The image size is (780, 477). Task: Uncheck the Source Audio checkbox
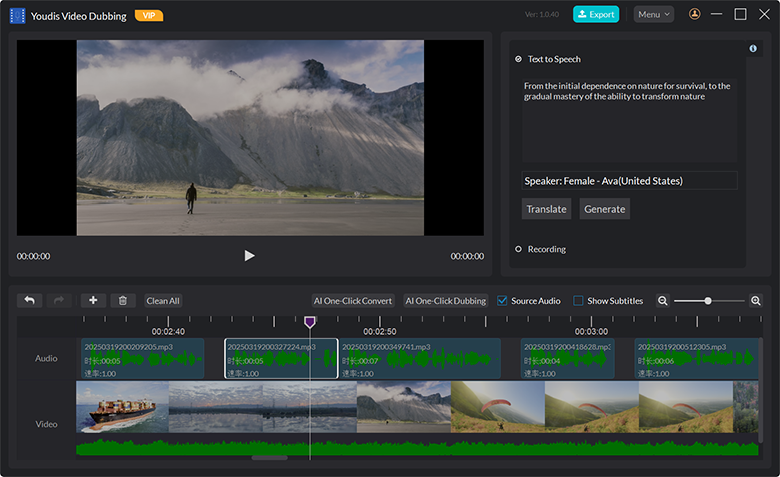(502, 300)
